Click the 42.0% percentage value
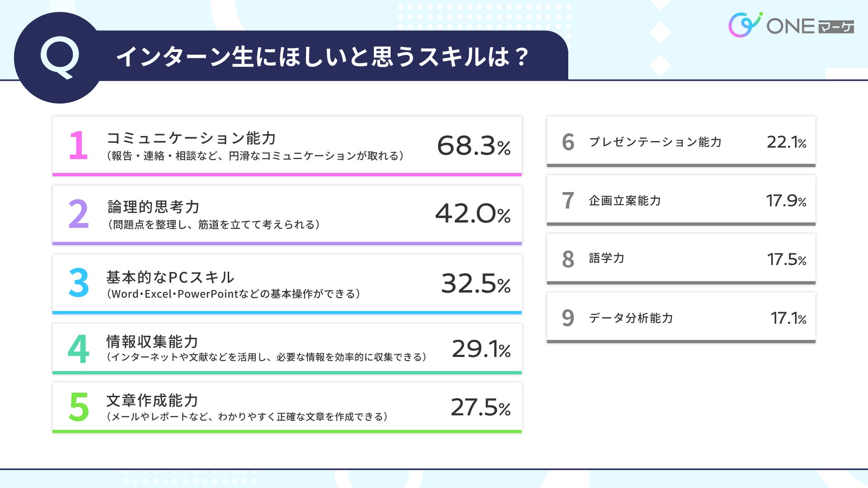Viewport: 868px width, 488px height. tap(472, 214)
